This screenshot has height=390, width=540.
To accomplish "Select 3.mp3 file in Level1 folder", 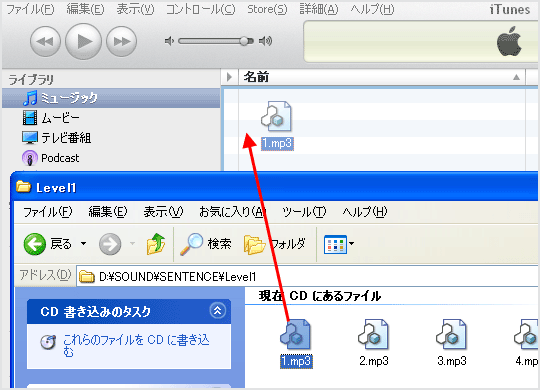I will click(x=451, y=343).
